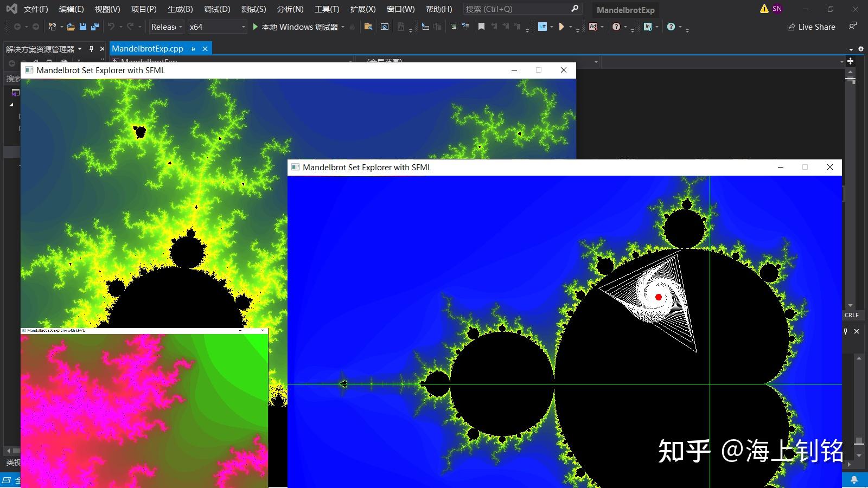Click the Visual Studio logo icon
Image resolution: width=868 pixels, height=488 pixels.
pos(11,9)
